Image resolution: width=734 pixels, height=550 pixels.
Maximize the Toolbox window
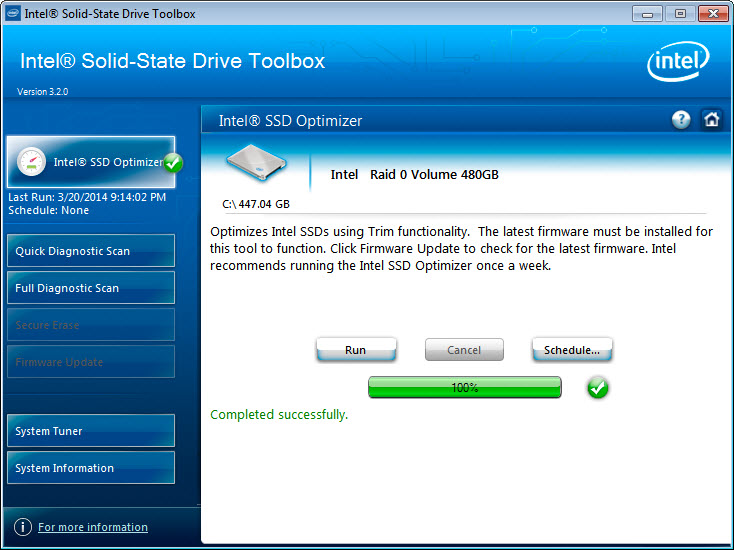680,14
